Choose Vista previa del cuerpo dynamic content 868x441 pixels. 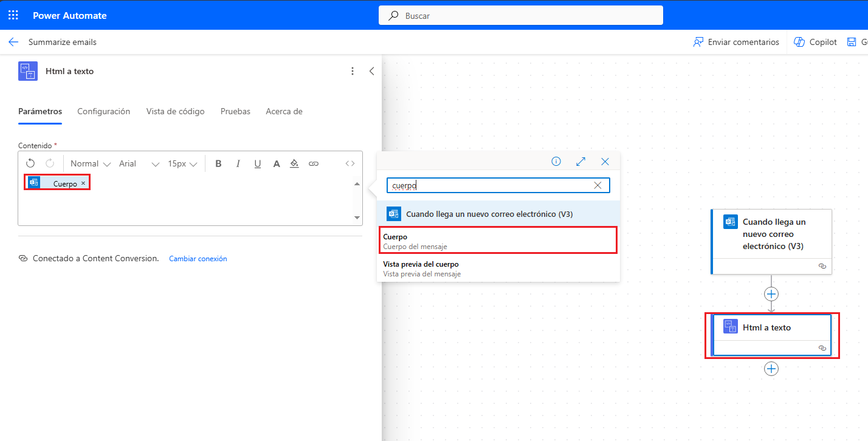(x=498, y=268)
